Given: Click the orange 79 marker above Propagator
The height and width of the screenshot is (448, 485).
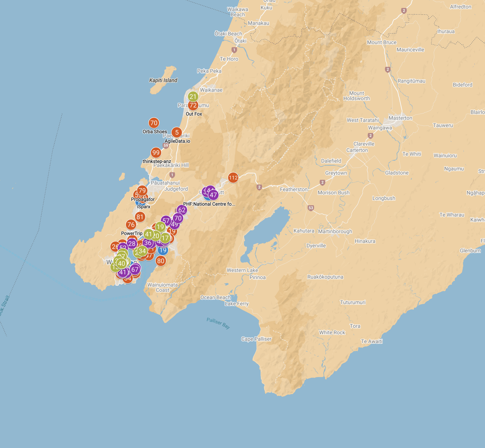Looking at the screenshot, I should [142, 191].
